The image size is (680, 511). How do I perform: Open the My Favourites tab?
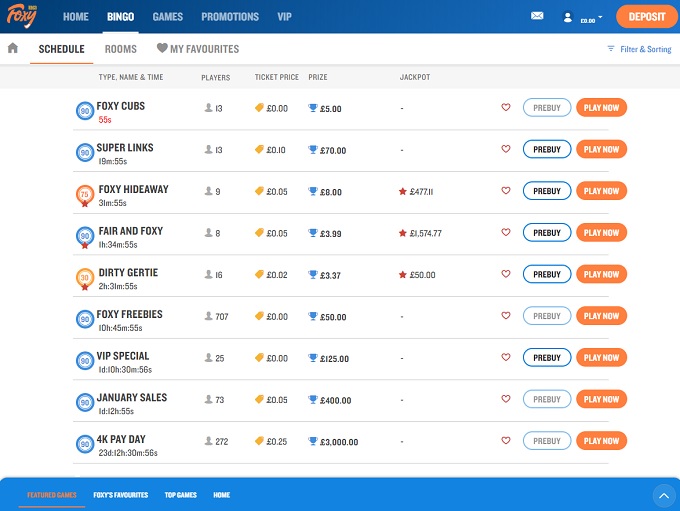[198, 49]
